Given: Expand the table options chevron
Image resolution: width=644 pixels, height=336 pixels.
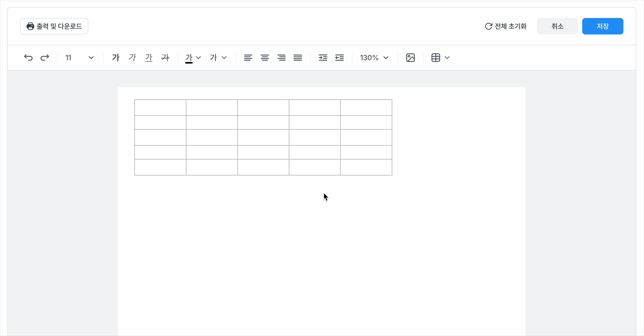Looking at the screenshot, I should [447, 58].
